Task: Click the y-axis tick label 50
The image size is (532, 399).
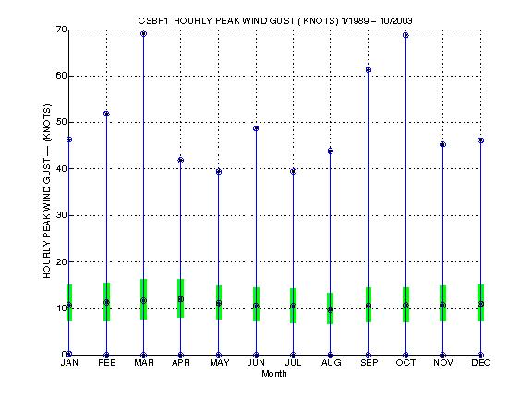Action: click(62, 122)
